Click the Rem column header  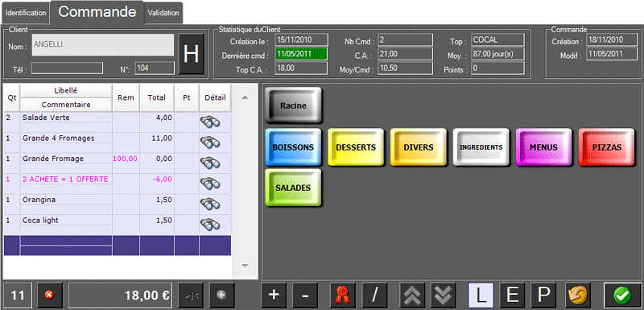tap(126, 97)
